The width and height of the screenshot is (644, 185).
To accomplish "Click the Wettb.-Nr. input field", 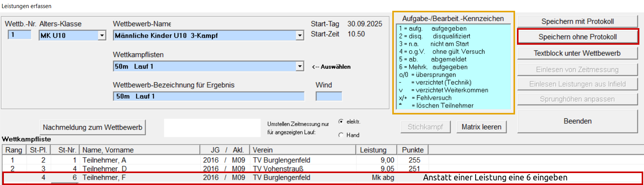I will click(19, 35).
